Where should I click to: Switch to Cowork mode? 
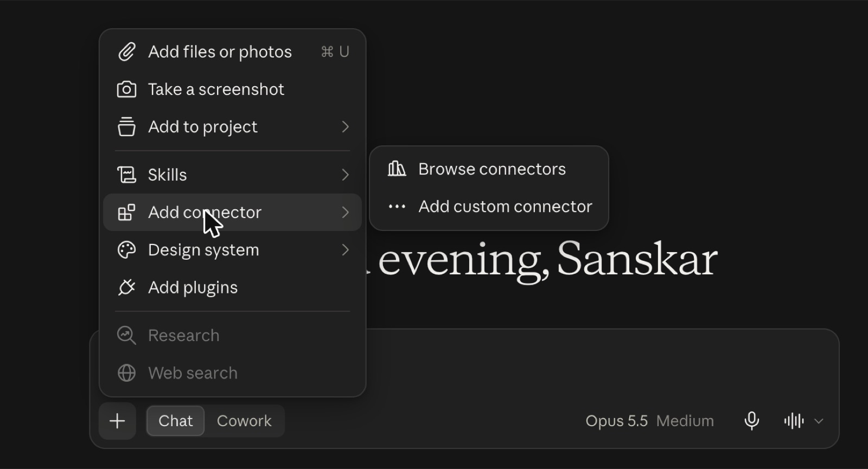pyautogui.click(x=244, y=421)
